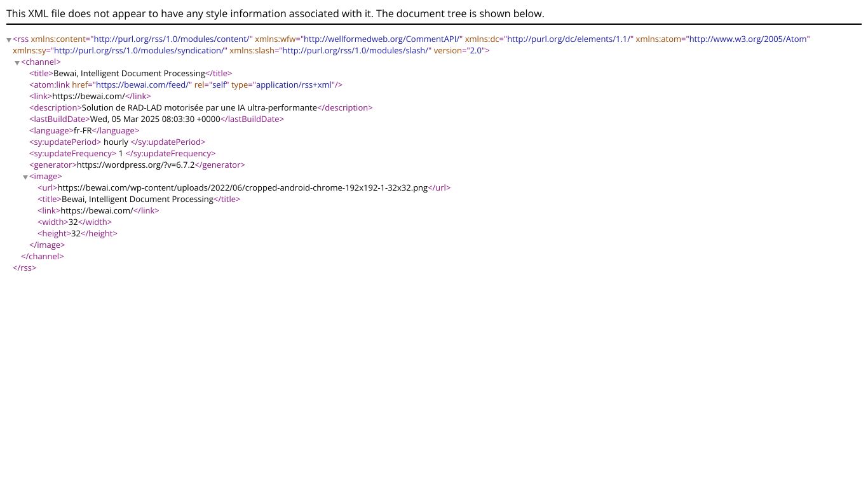868x488 pixels.
Task: Collapse the image element triangle
Action: coord(25,177)
